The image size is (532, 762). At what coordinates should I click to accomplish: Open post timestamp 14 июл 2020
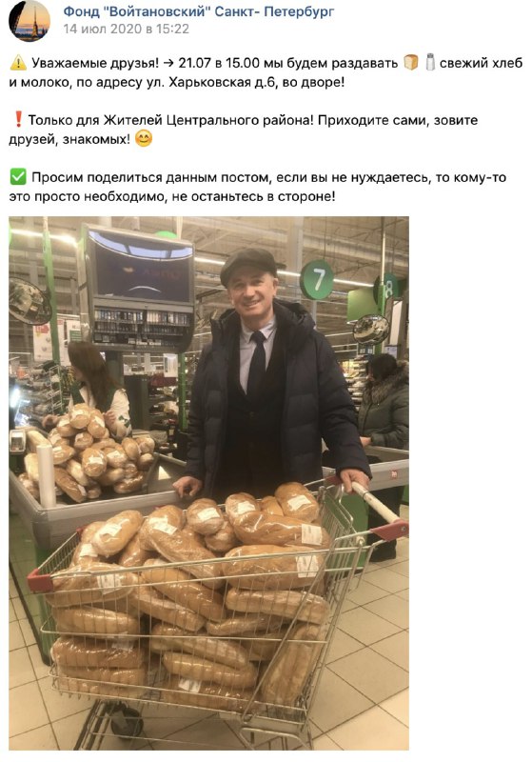[127, 29]
